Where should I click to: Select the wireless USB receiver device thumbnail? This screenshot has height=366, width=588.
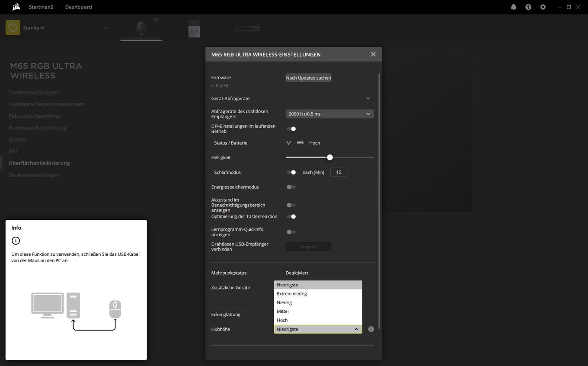pyautogui.click(x=194, y=29)
